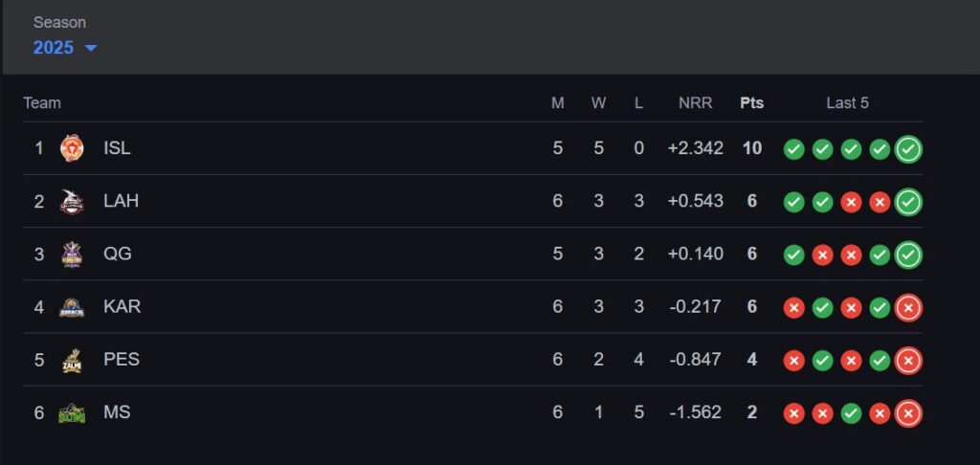Screen dimensions: 980x465
Task: Open the 2025 season dropdown arrow
Action: [91, 48]
